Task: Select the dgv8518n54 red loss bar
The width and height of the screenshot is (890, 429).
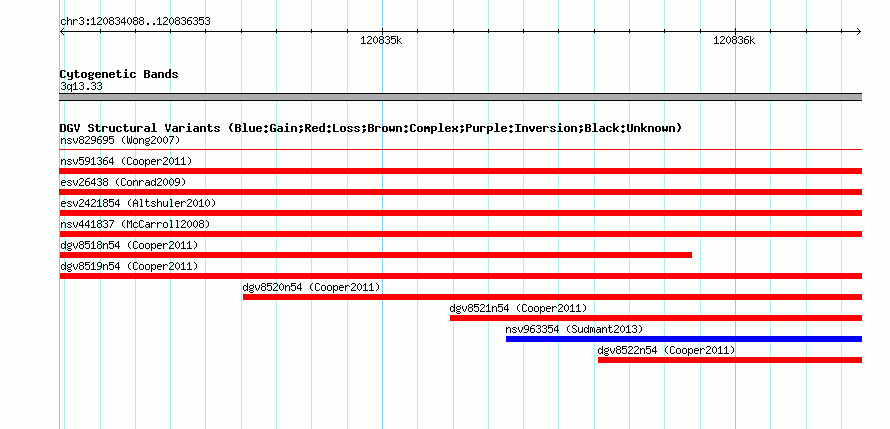Action: (376, 255)
